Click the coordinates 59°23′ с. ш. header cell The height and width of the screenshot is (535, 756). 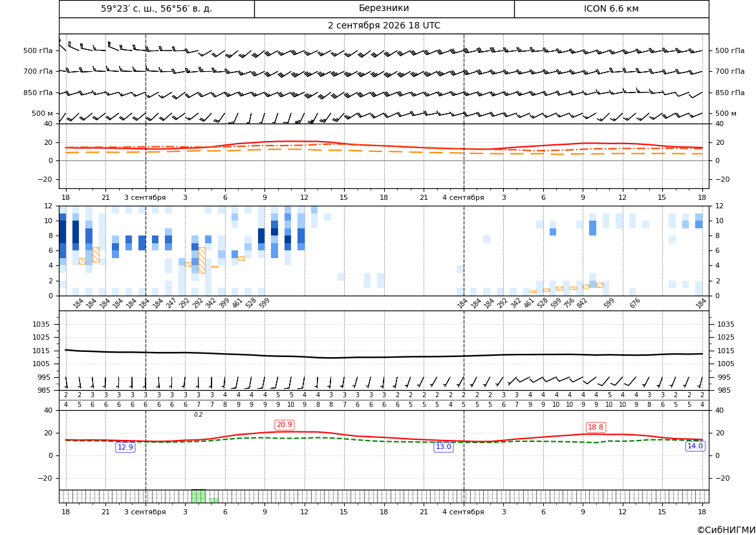[157, 8]
